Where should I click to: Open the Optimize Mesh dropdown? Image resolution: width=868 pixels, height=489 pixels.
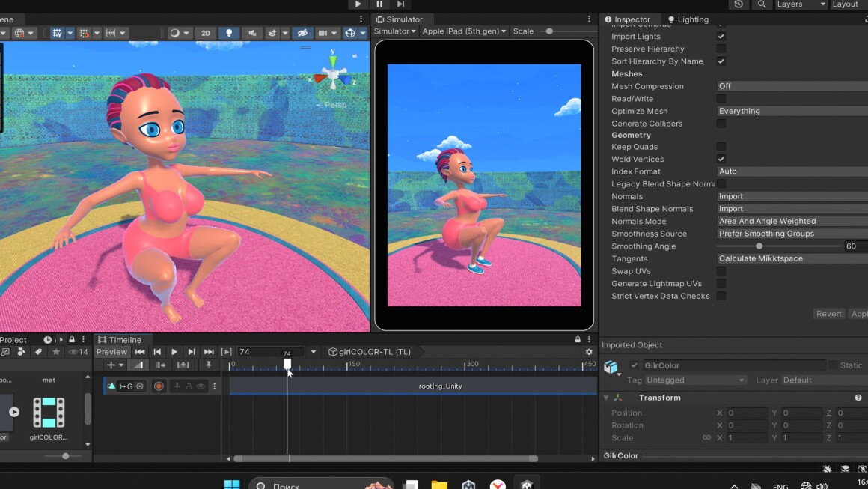792,111
